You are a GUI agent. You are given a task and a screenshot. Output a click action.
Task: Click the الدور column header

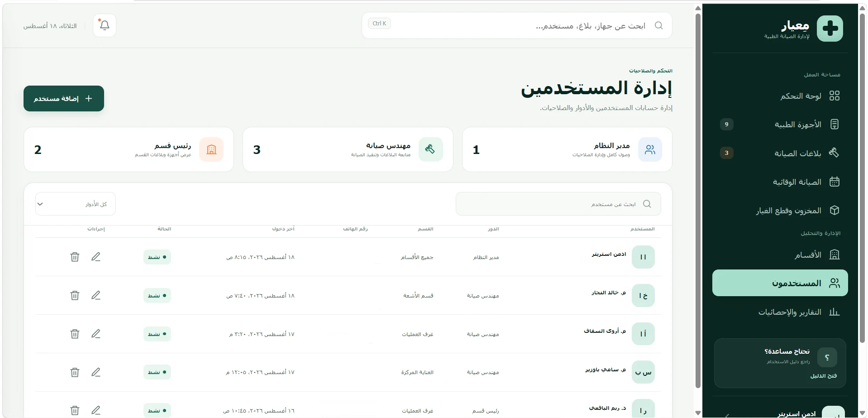click(x=493, y=229)
